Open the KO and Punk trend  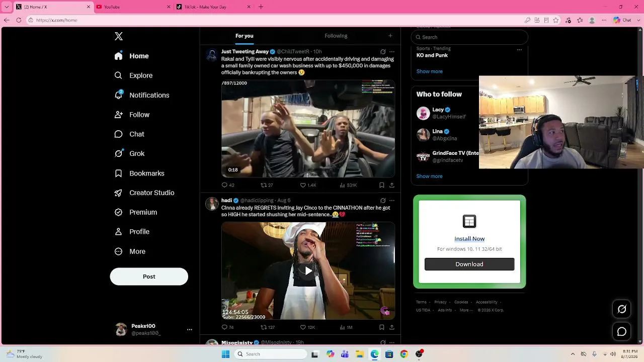coord(432,55)
